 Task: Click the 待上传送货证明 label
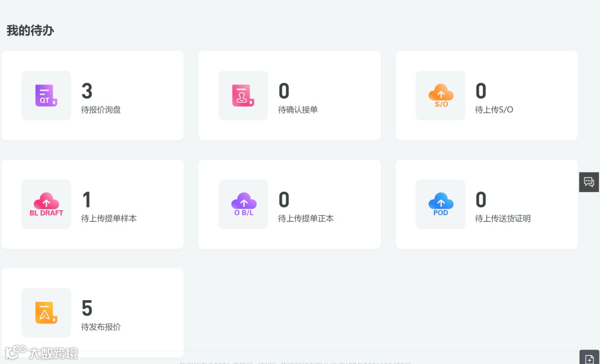pos(502,218)
